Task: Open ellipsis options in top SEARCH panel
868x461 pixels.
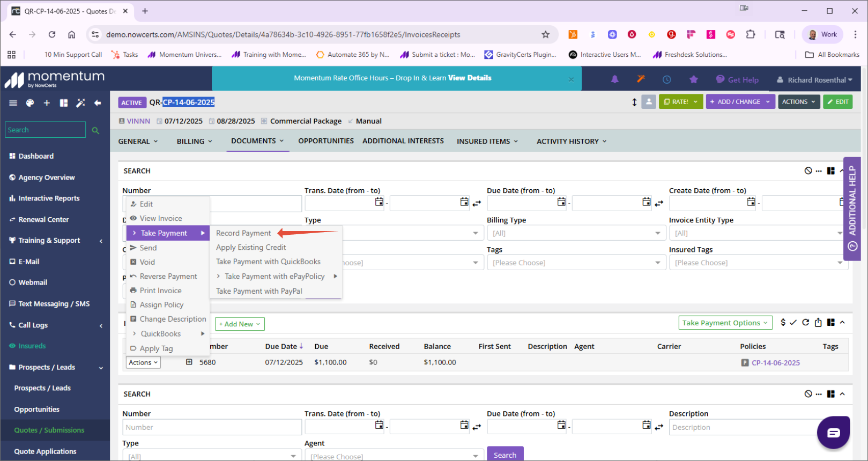Action: click(819, 171)
